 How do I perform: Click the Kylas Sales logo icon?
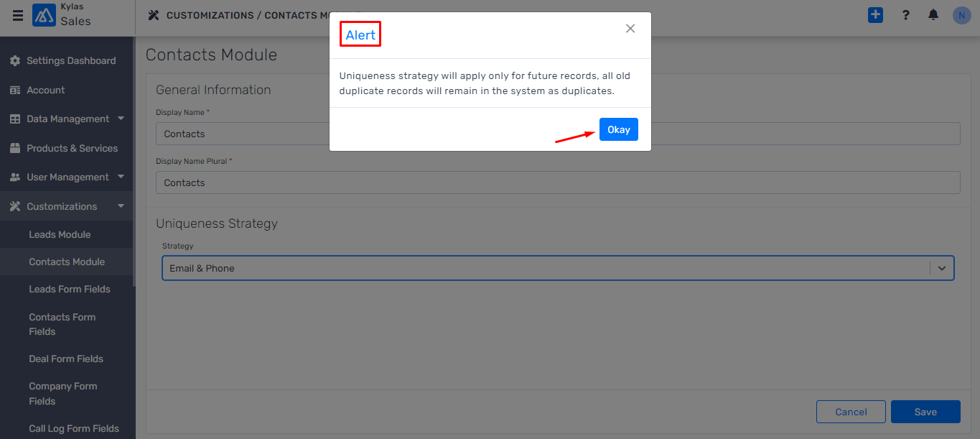pos(44,14)
